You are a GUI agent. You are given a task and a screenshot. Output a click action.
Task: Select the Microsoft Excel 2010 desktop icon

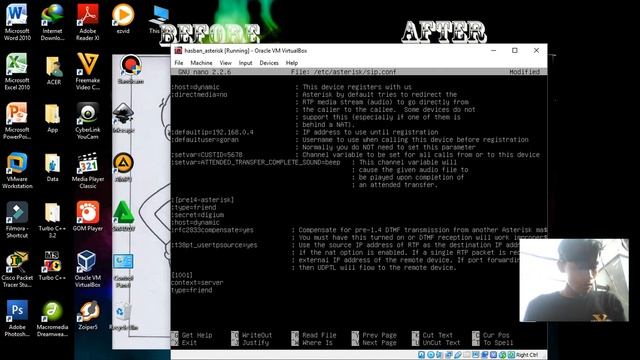(x=17, y=71)
